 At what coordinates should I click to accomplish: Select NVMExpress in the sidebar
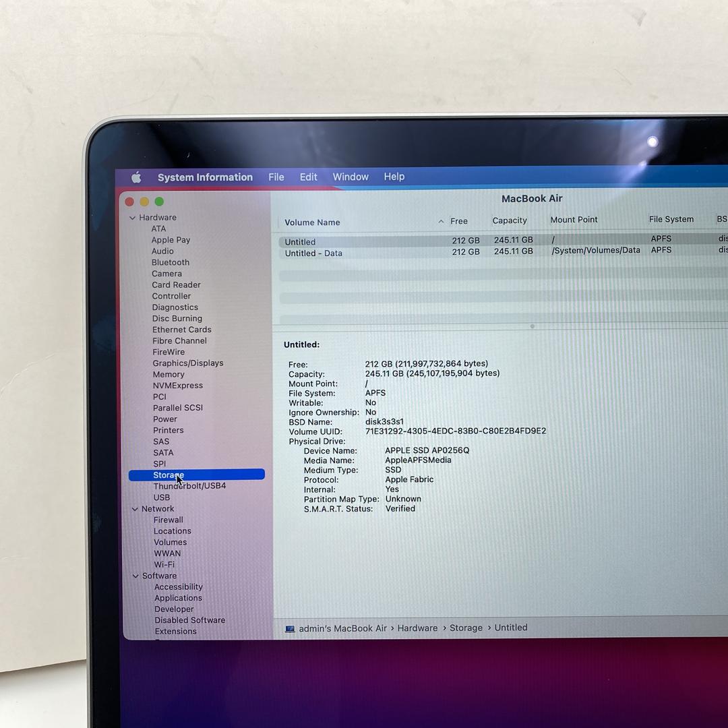pyautogui.click(x=178, y=386)
